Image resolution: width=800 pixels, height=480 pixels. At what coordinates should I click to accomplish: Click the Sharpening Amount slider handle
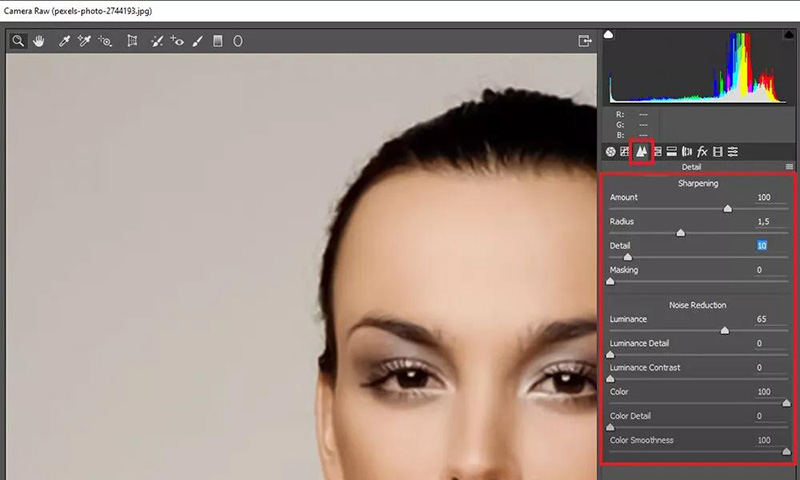(x=727, y=209)
